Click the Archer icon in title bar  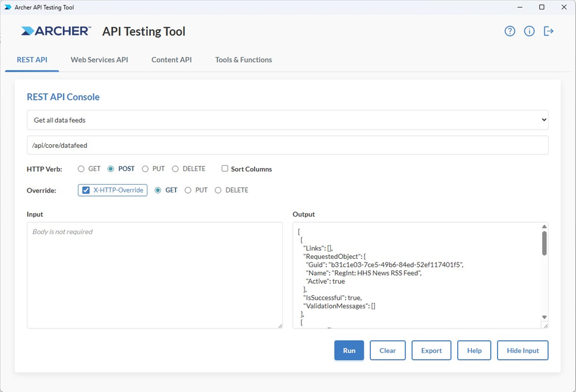(8, 7)
